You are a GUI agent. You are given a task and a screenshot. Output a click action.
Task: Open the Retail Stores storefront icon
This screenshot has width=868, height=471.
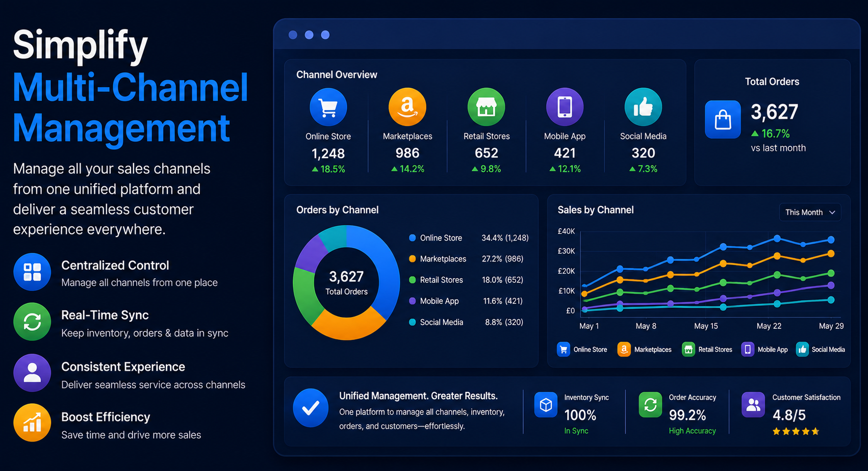pyautogui.click(x=486, y=107)
